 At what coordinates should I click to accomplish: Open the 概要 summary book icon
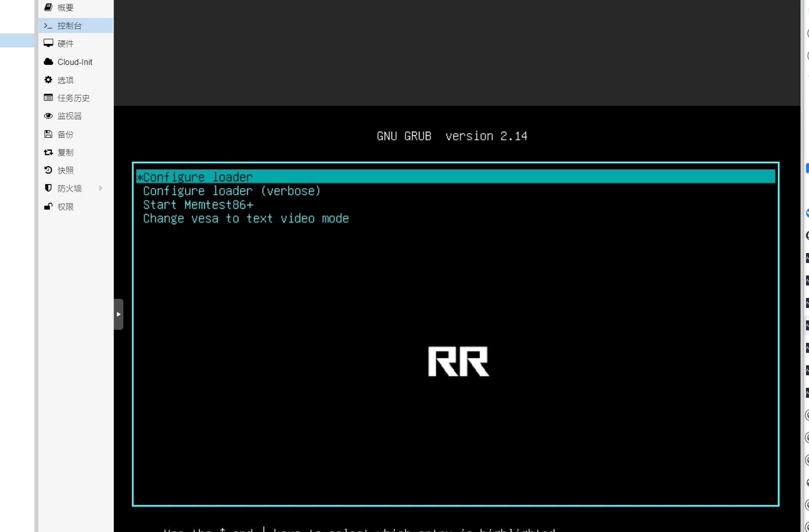tap(48, 7)
